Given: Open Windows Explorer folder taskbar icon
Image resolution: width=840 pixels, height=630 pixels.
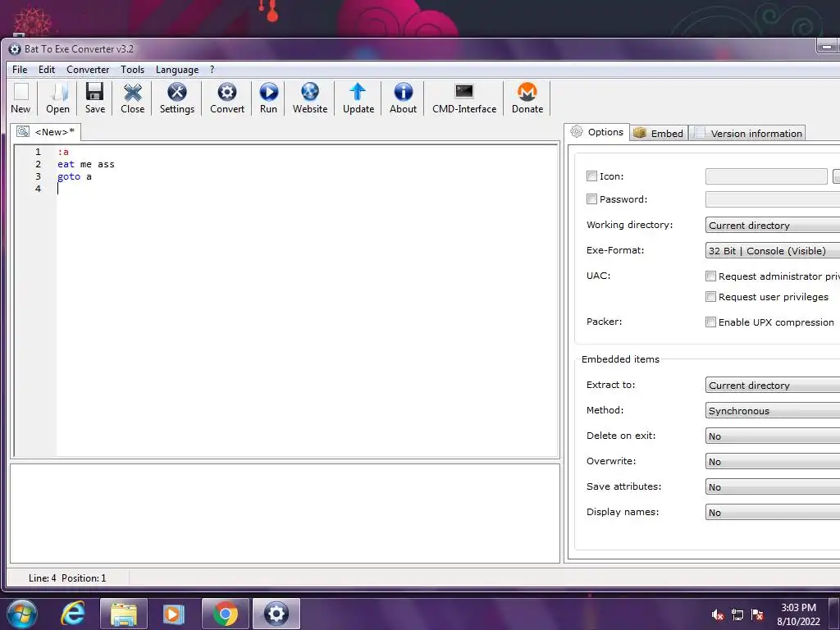Looking at the screenshot, I should (124, 614).
